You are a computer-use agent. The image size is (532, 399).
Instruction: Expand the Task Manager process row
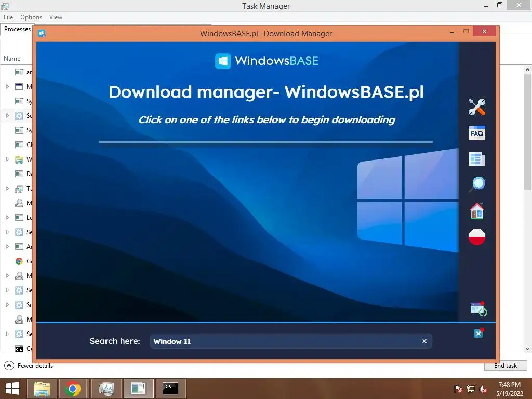point(7,188)
